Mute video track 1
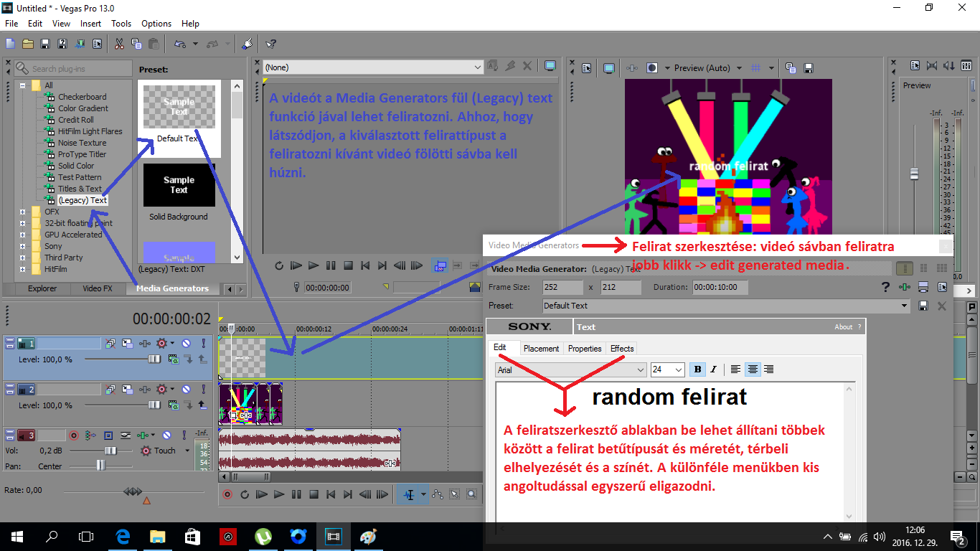This screenshot has width=980, height=551. tap(186, 344)
